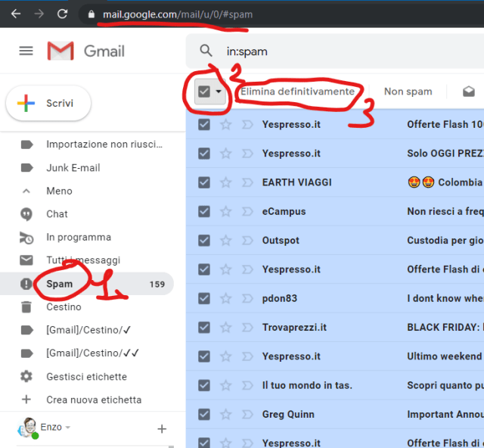Open the Spam folder
This screenshot has height=448, width=484.
point(60,284)
